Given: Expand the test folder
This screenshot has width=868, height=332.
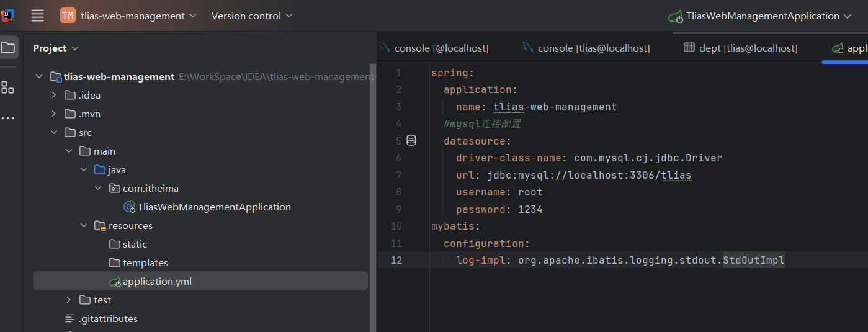Looking at the screenshot, I should [x=69, y=300].
